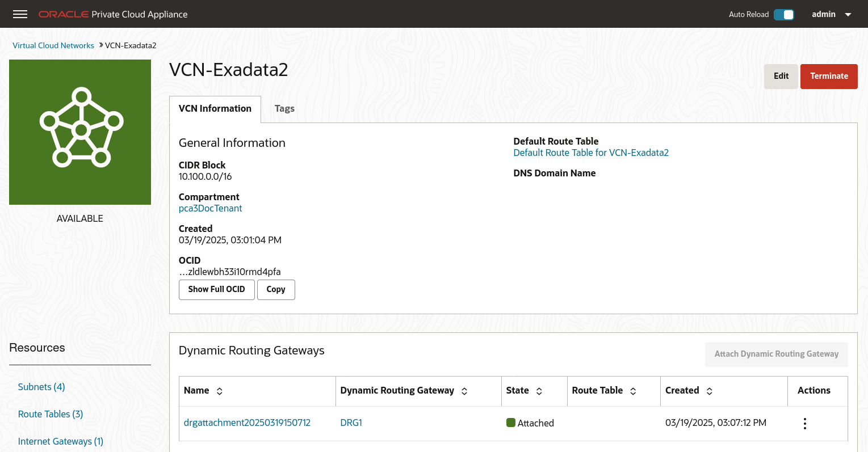Sort by Dynamic Routing Gateway column

coord(464,391)
